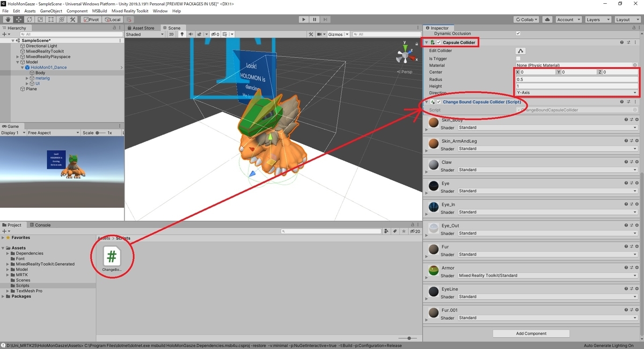The image size is (644, 349).
Task: Click Add Component button
Action: pyautogui.click(x=531, y=333)
